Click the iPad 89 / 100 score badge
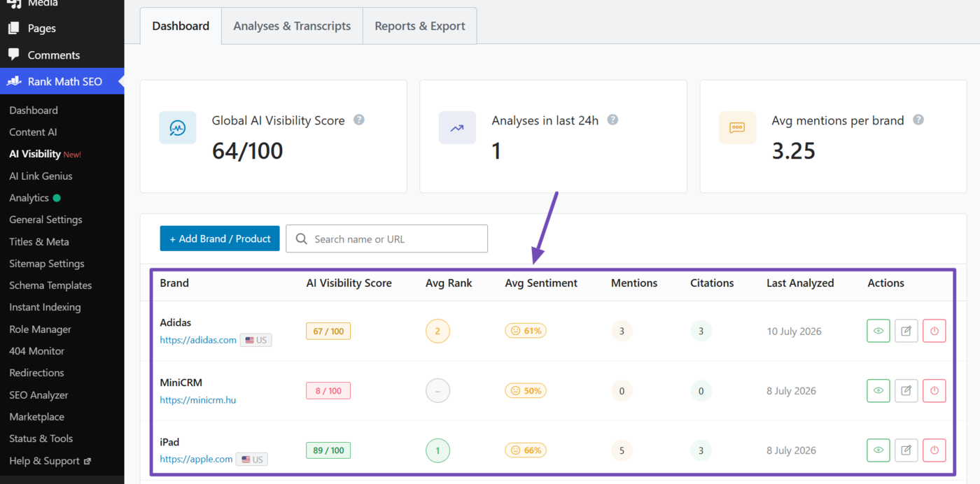The image size is (980, 484). pyautogui.click(x=328, y=450)
